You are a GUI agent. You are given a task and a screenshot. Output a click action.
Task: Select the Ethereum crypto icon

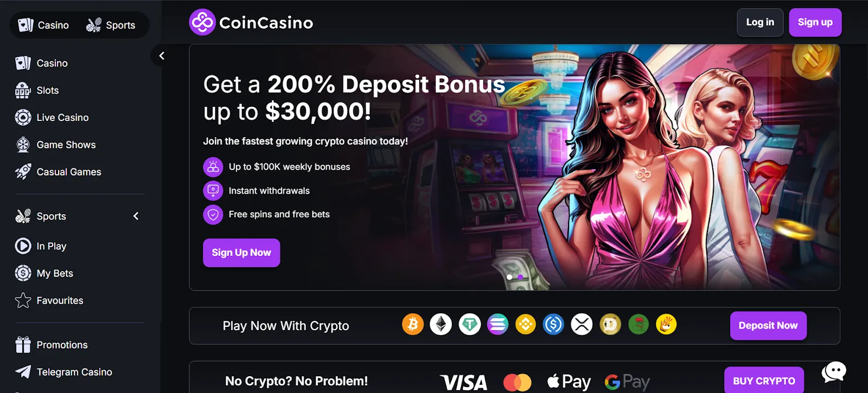point(441,325)
